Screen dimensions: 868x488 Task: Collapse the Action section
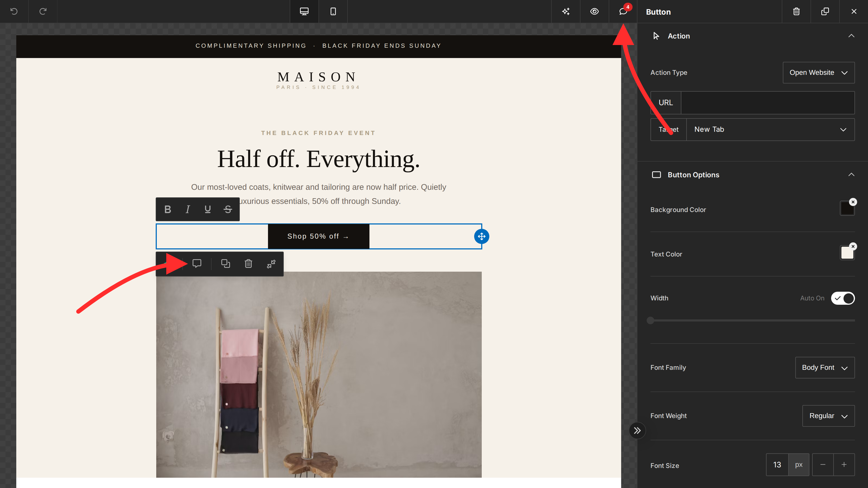pos(851,36)
